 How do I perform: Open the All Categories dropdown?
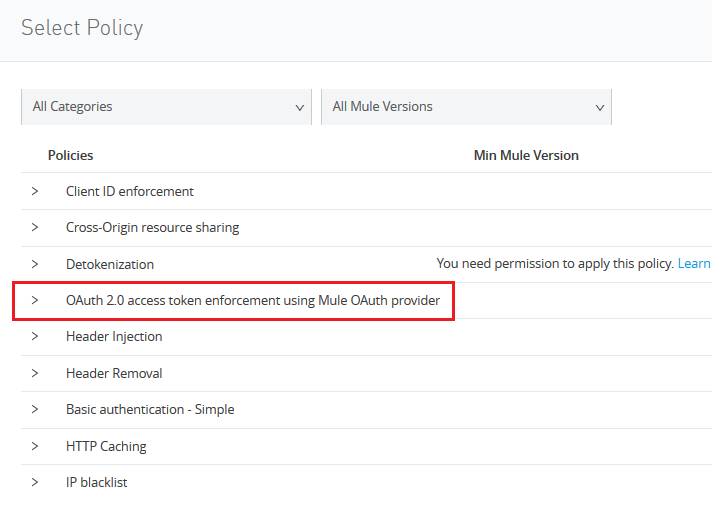(x=166, y=107)
